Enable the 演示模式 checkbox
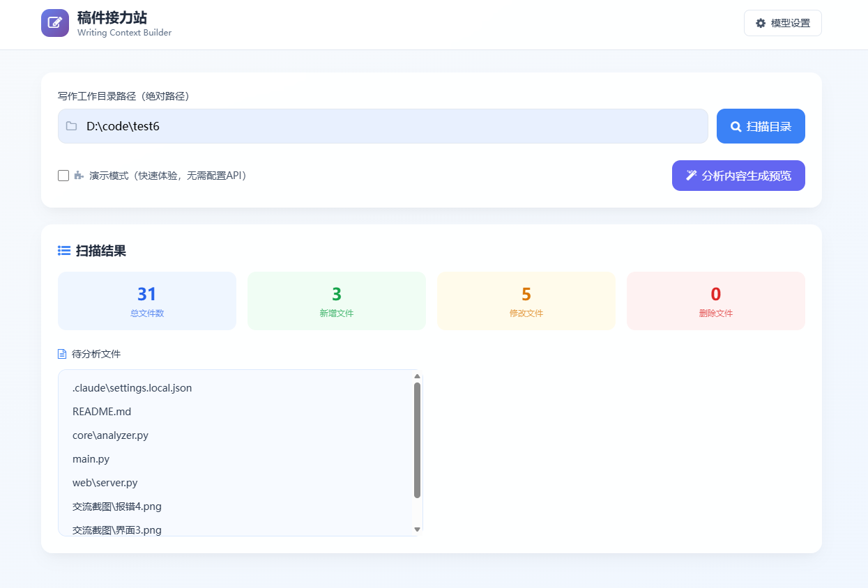Viewport: 868px width, 588px height. [63, 176]
